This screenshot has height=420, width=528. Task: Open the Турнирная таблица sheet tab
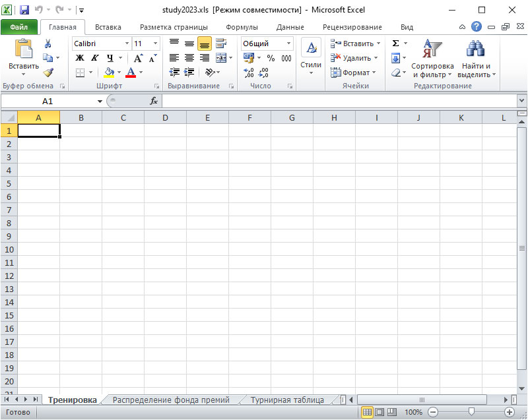286,400
